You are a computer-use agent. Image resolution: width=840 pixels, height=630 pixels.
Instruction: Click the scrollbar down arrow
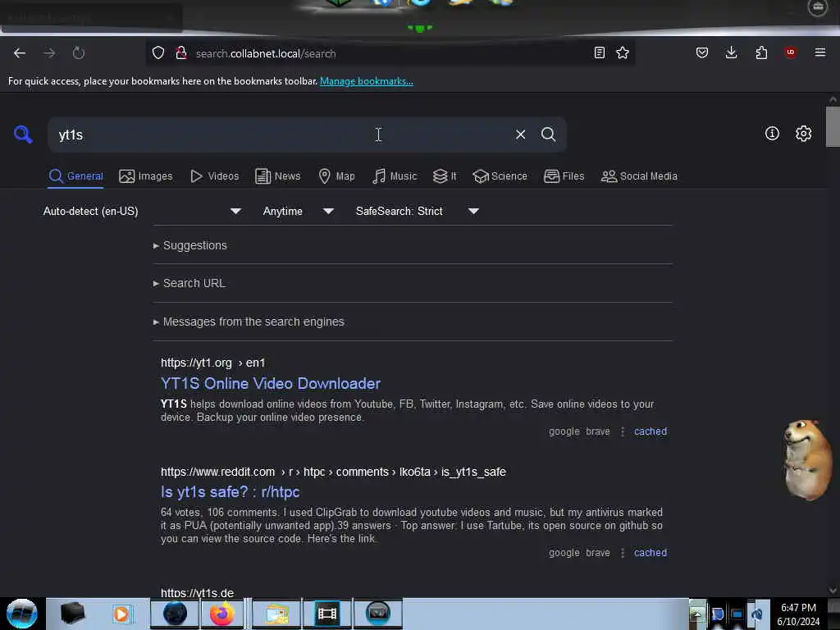833,591
